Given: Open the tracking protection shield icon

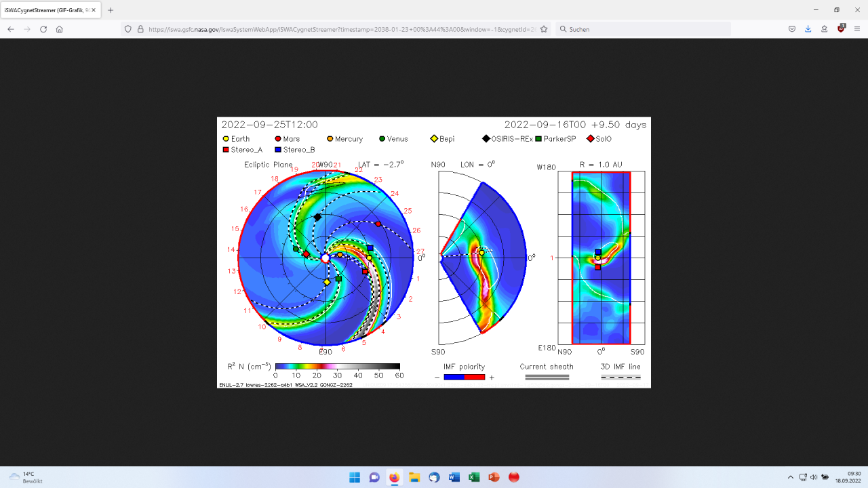Looking at the screenshot, I should click(128, 29).
